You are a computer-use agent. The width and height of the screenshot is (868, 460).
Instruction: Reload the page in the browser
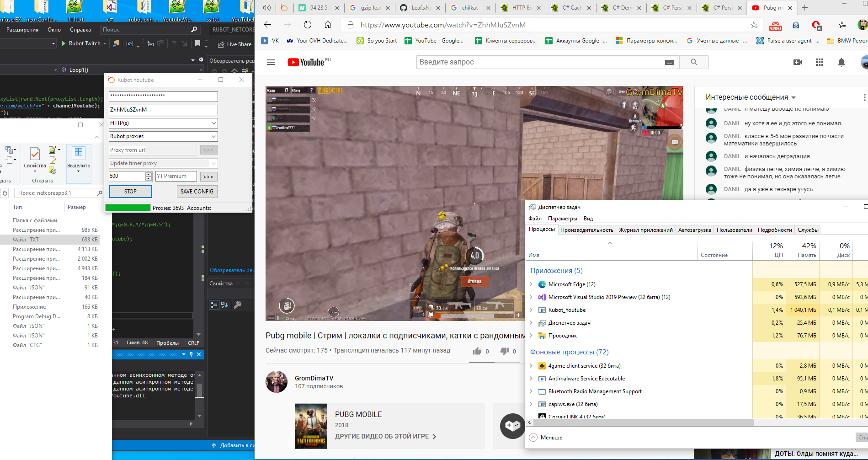(x=308, y=25)
